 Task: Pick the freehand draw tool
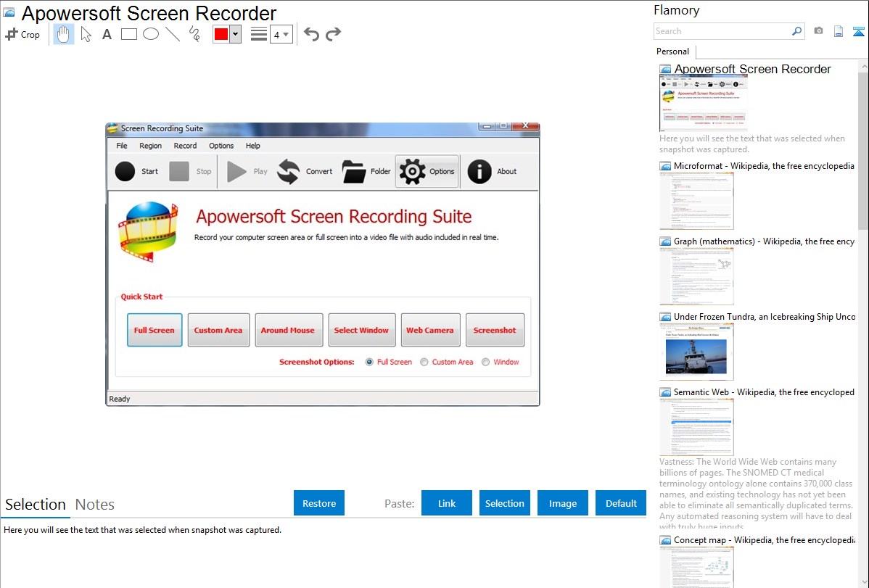pyautogui.click(x=194, y=34)
